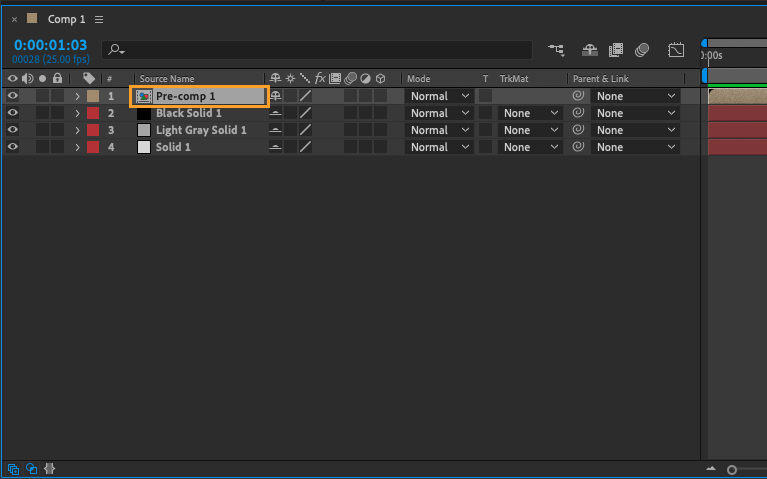Toggle the Transfer Controls pane button
The height and width of the screenshot is (479, 767).
pyautogui.click(x=31, y=469)
